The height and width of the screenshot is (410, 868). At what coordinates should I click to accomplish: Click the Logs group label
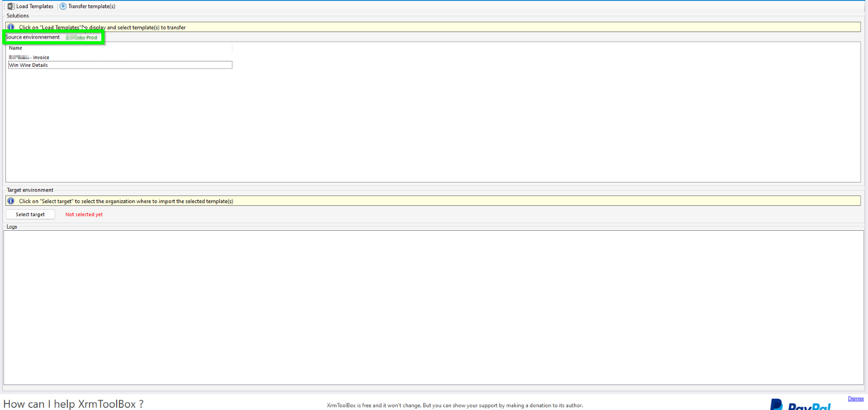coord(12,227)
